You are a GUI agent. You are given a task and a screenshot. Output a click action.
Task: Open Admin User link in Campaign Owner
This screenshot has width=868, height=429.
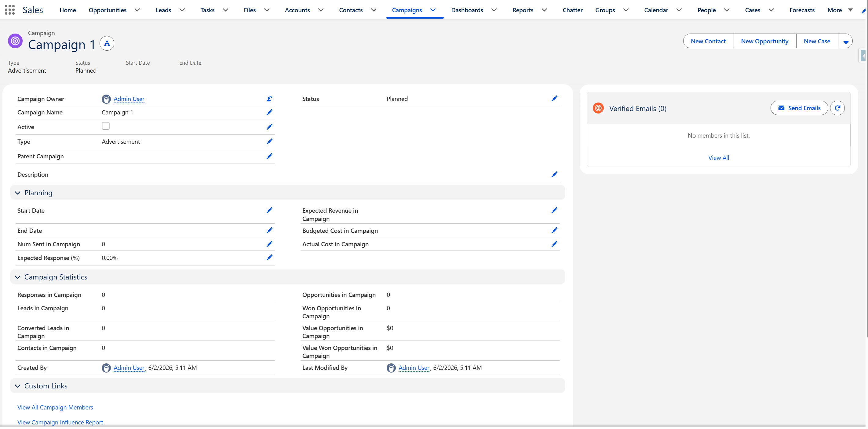point(129,99)
